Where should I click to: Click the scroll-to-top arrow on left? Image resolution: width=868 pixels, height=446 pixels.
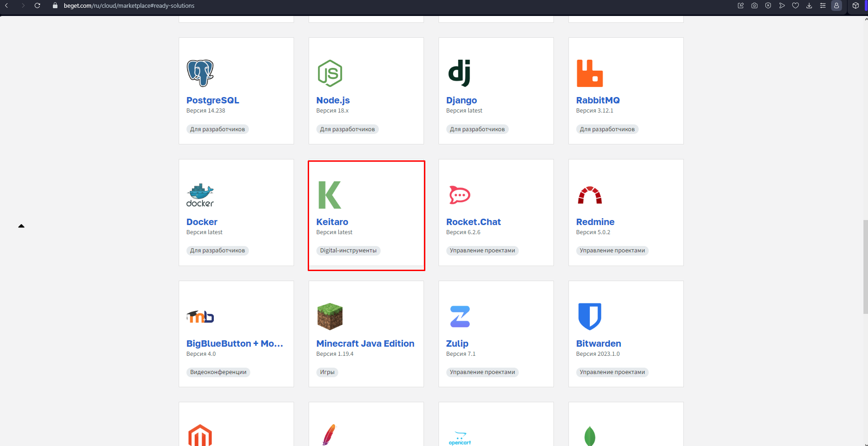click(21, 226)
